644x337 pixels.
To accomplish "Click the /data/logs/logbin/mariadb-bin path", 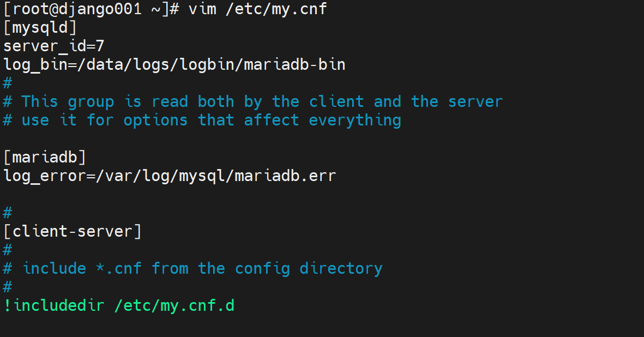I will [x=206, y=64].
